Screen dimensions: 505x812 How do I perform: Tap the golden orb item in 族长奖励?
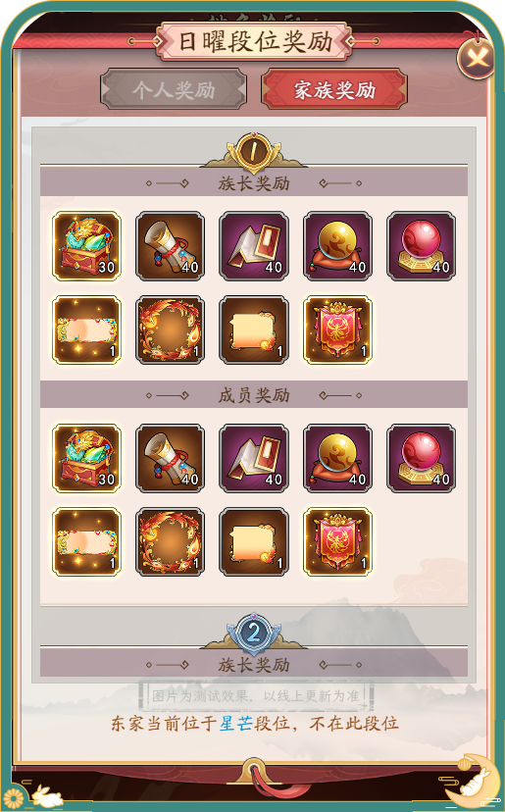[x=337, y=246]
